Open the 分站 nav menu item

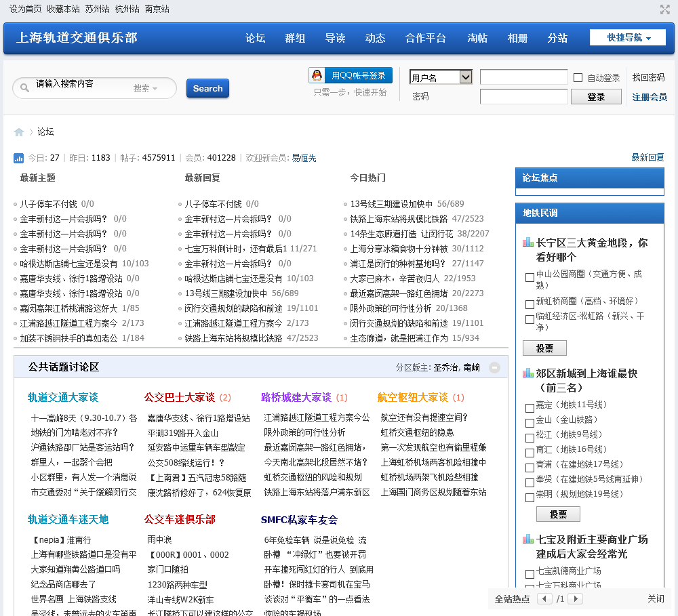tap(557, 38)
